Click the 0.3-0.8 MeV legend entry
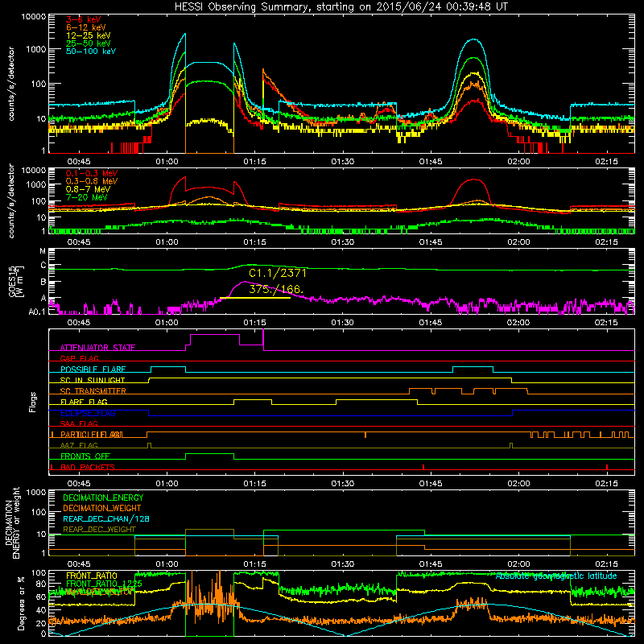Image resolution: width=644 pixels, height=644 pixels. pos(92,181)
